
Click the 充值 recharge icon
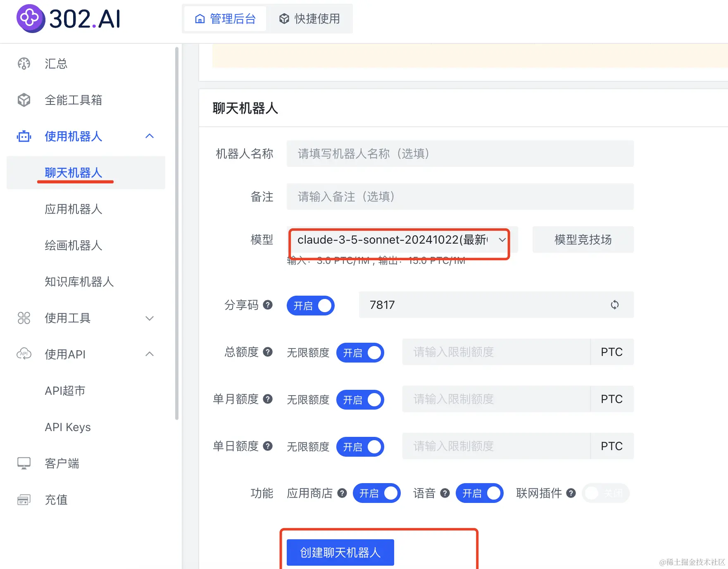tap(24, 500)
